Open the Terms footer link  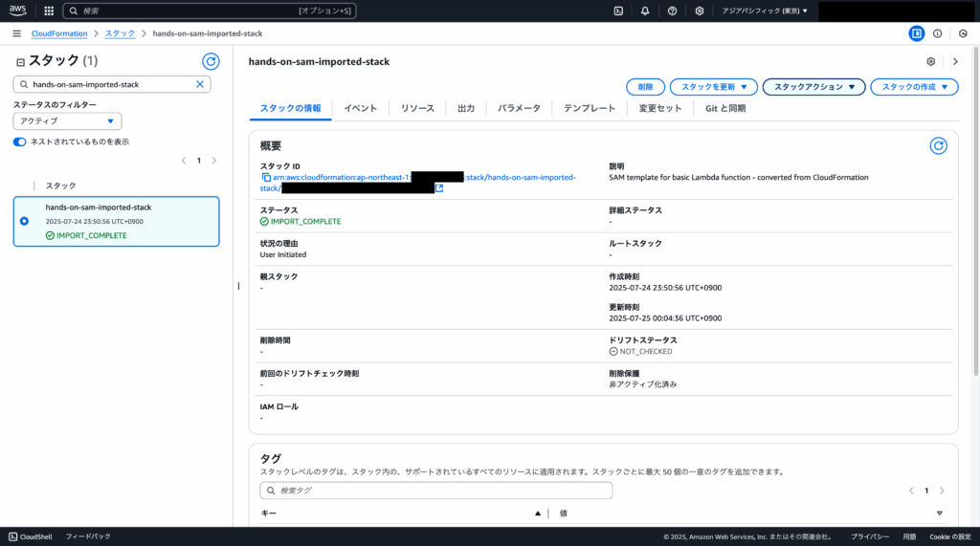pyautogui.click(x=909, y=536)
